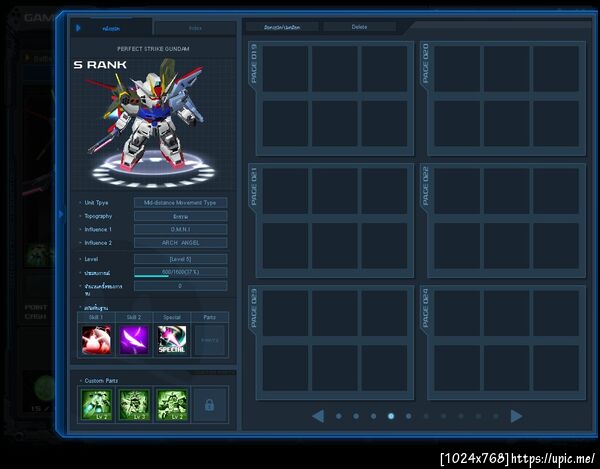The height and width of the screenshot is (469, 600).
Task: Open the third Custom Parts icon, the right-hand Lv 2 one
Action: point(172,405)
